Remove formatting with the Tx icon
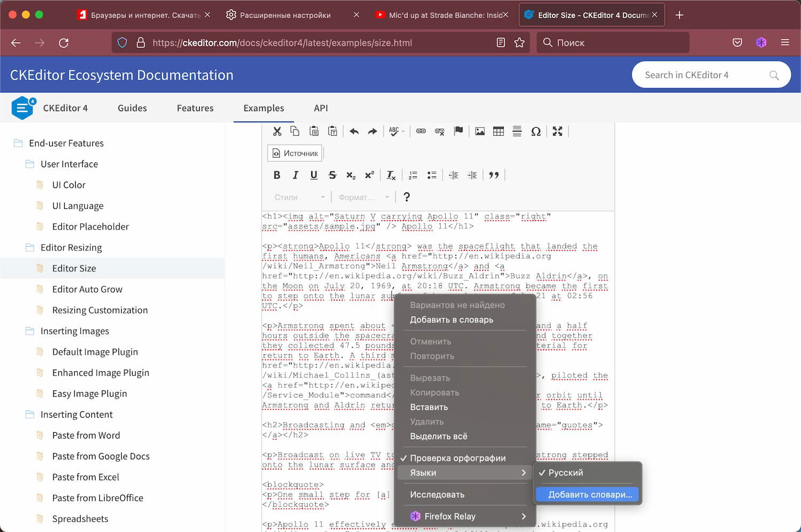This screenshot has height=532, width=801. [x=391, y=175]
